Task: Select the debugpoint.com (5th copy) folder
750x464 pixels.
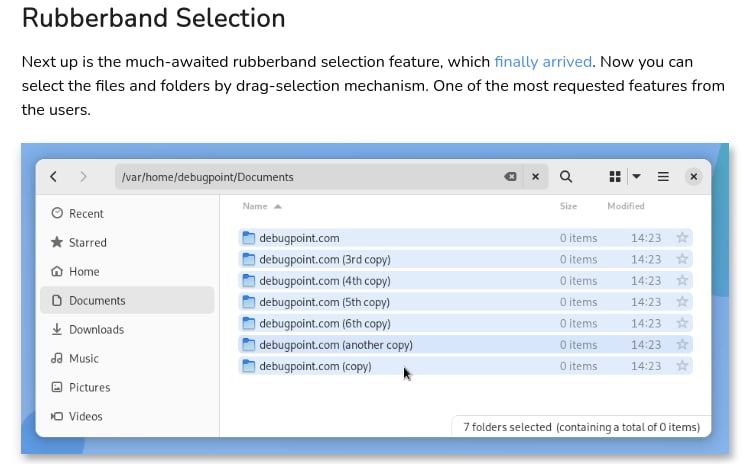Action: coord(324,302)
